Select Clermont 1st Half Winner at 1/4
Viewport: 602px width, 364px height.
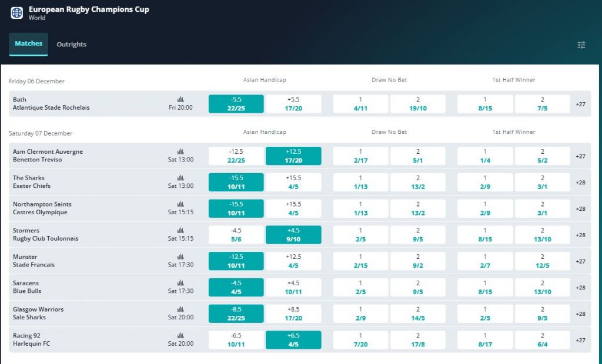[485, 156]
